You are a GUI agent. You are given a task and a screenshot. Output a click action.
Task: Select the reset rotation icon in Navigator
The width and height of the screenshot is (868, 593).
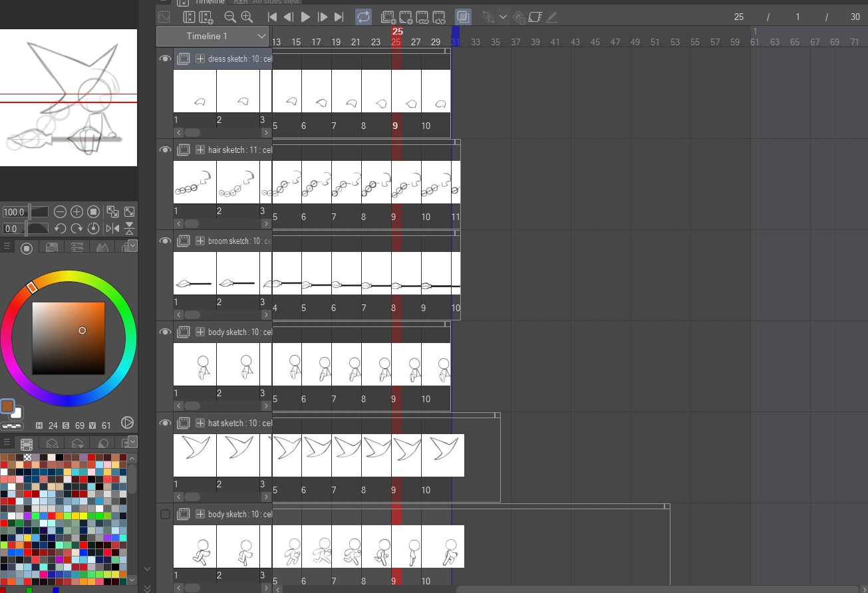tap(92, 229)
